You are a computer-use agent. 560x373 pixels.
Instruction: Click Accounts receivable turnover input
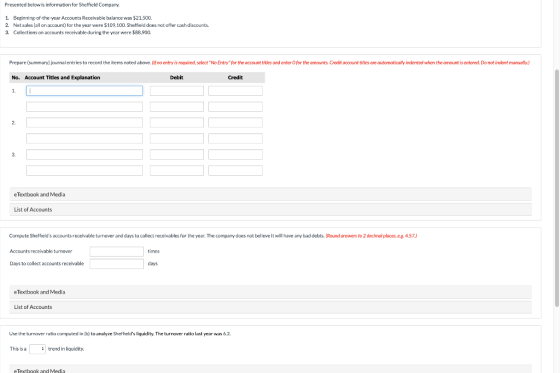click(116, 251)
